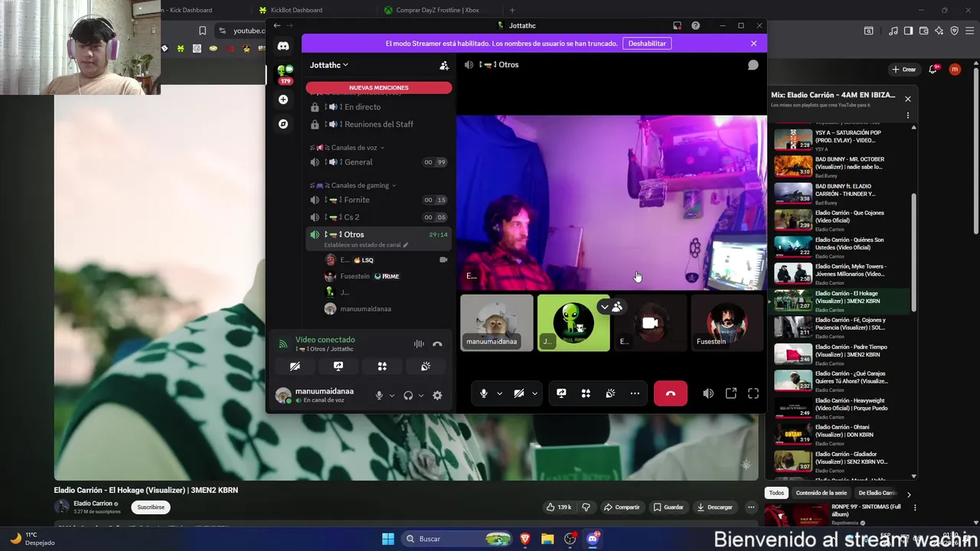The width and height of the screenshot is (980, 551).
Task: Pop out the call window
Action: [x=731, y=393]
